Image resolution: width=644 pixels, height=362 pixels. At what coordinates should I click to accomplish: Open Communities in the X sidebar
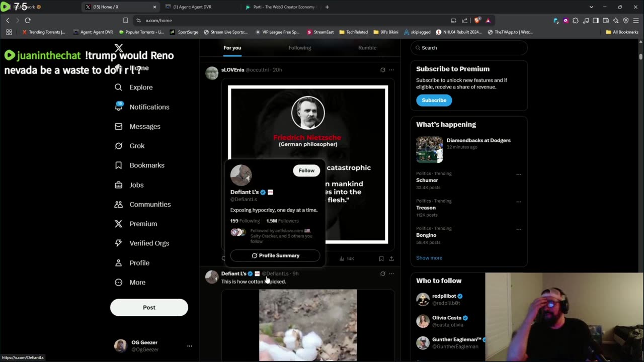point(142,204)
